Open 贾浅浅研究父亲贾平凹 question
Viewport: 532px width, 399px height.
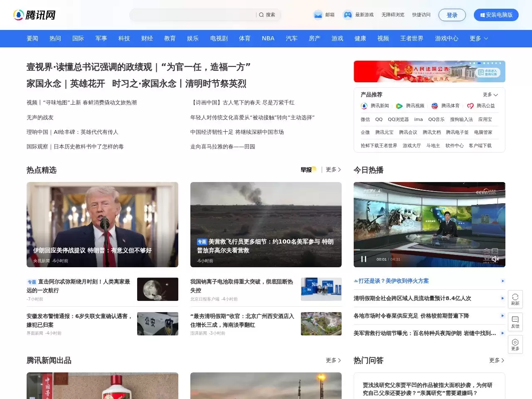[x=428, y=389]
